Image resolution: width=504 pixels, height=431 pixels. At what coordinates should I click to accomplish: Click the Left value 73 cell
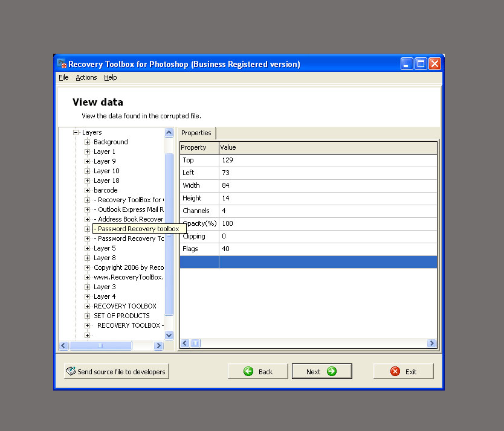coord(328,173)
